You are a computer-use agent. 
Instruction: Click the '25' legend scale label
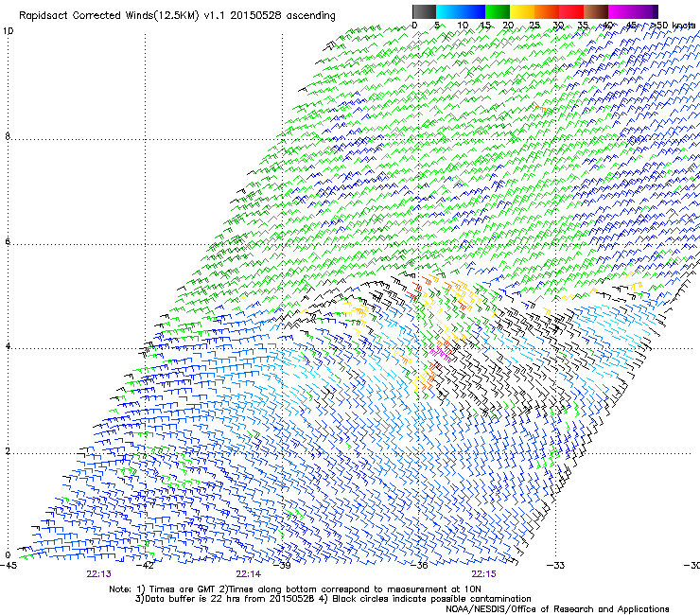(534, 26)
